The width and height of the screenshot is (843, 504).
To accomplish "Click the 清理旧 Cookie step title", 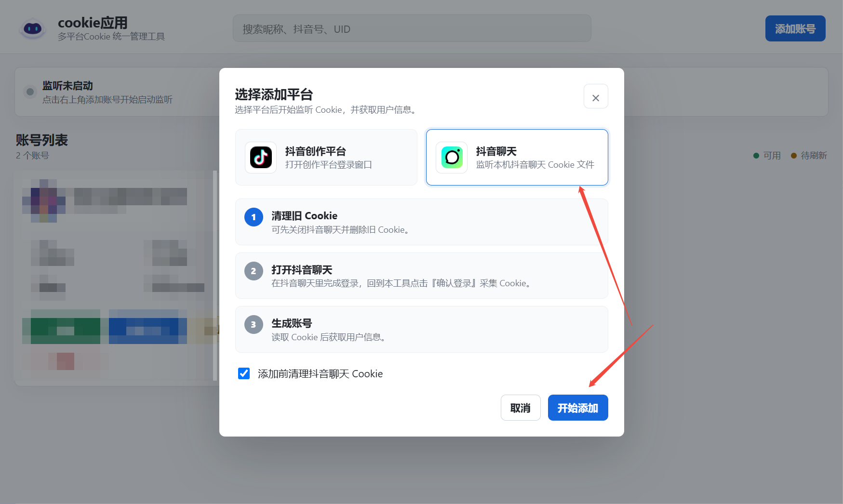I will (x=304, y=216).
